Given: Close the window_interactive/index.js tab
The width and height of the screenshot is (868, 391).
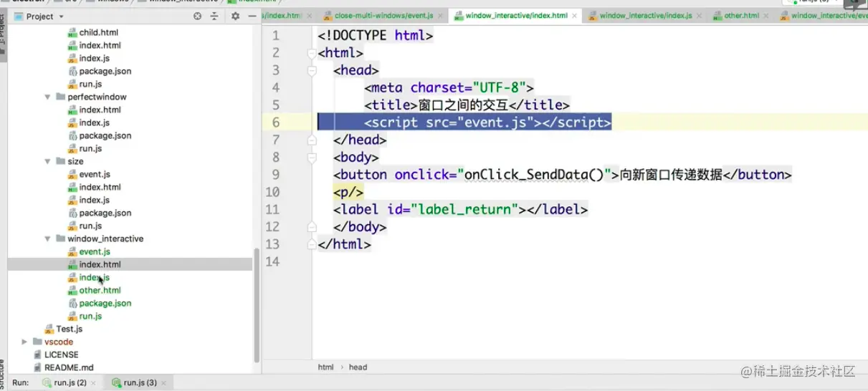Looking at the screenshot, I should coord(699,15).
